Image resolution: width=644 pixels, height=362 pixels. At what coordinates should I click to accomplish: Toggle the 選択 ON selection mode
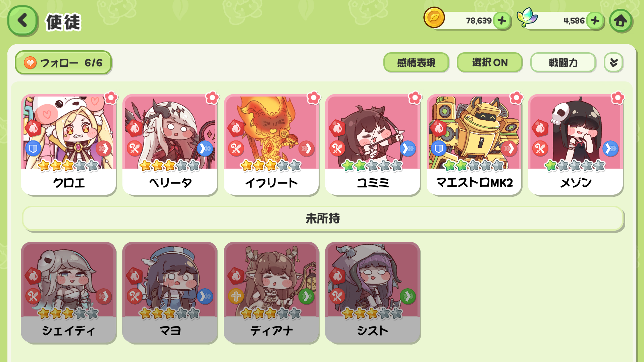[490, 62]
